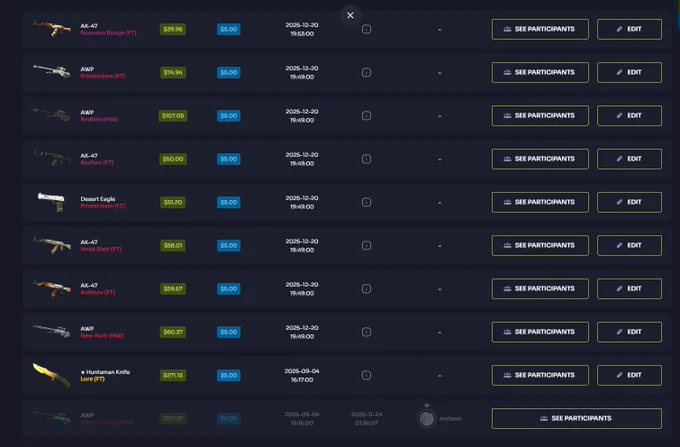Click the square icon in the AWP Neo-Noir row
The height and width of the screenshot is (447, 680).
366,332
